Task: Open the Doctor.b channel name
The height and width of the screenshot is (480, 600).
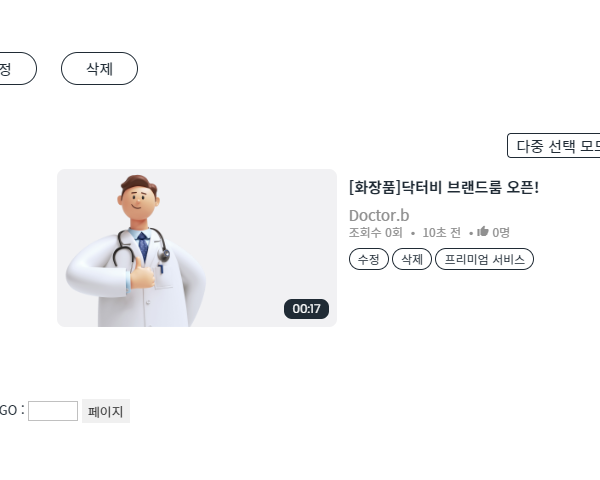Action: (x=379, y=216)
